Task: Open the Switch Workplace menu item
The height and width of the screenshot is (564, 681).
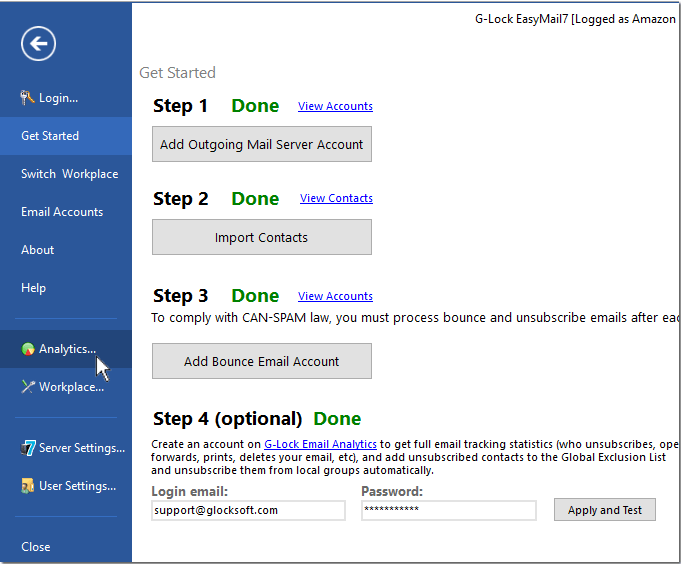Action: click(x=66, y=174)
